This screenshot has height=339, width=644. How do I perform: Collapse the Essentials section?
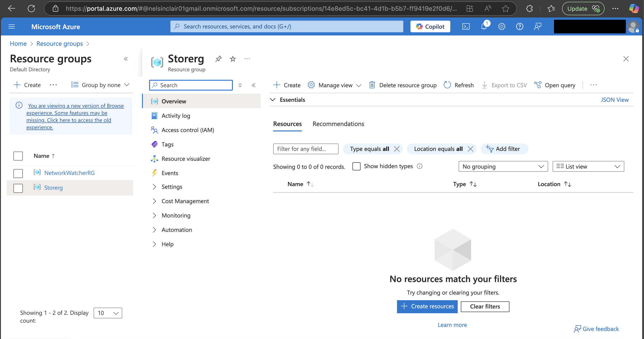273,100
